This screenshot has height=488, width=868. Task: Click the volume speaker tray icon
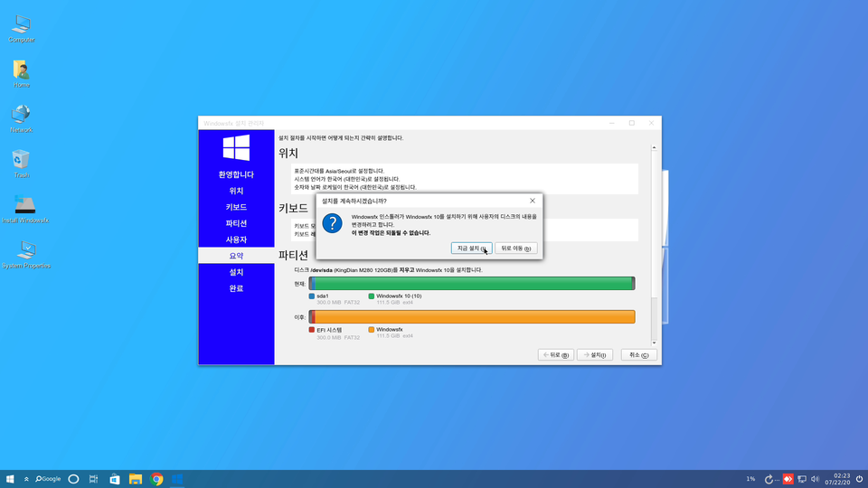point(815,479)
